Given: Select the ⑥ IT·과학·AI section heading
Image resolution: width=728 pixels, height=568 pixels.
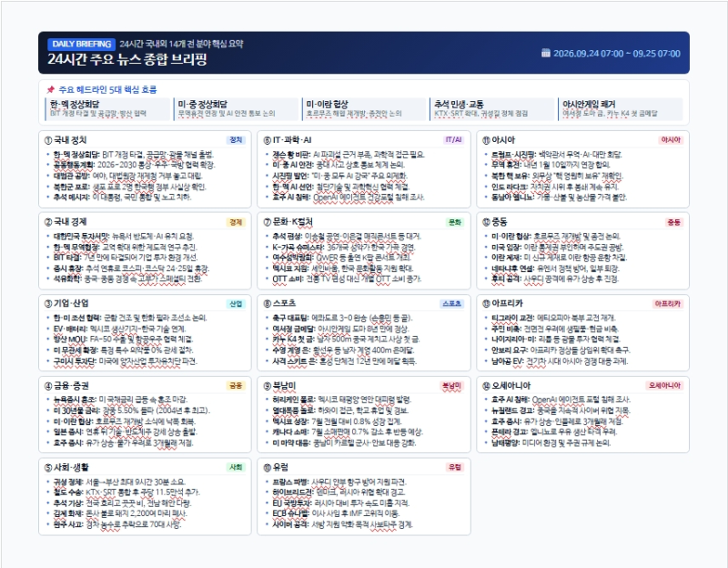Looking at the screenshot, I should 288,140.
